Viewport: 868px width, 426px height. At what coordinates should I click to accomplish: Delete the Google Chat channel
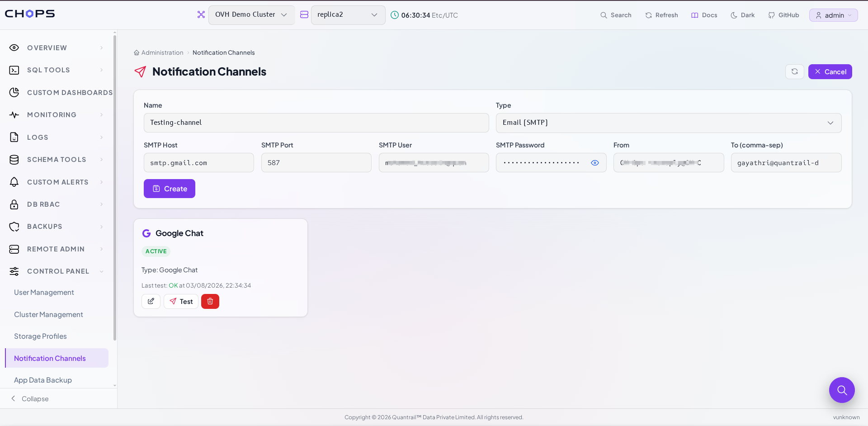point(210,301)
